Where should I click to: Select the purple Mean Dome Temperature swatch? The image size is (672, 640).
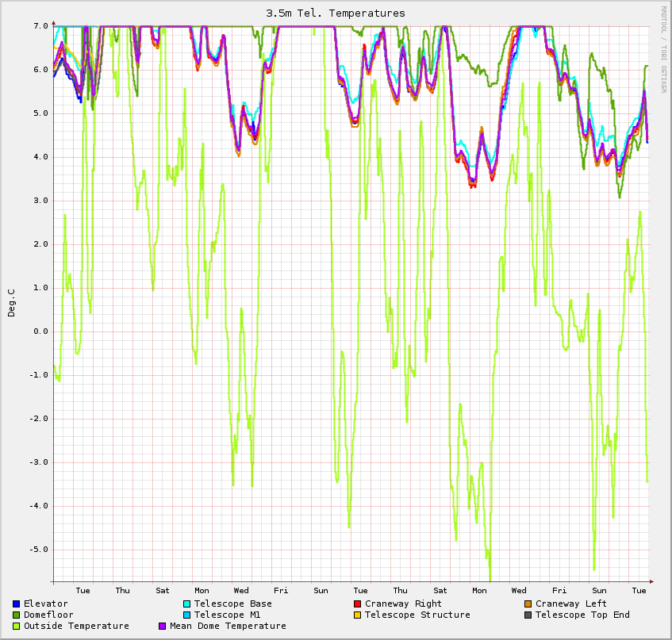click(x=163, y=627)
